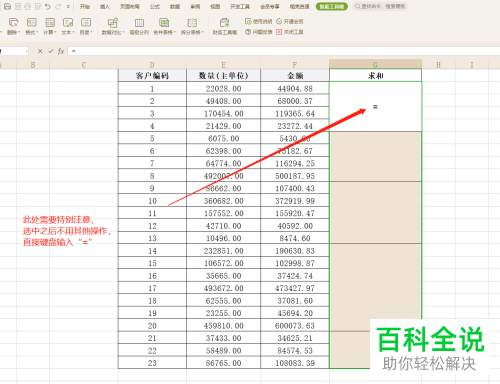Confirm formula entry with the checkmark icon
500x384 pixels.
click(x=51, y=51)
